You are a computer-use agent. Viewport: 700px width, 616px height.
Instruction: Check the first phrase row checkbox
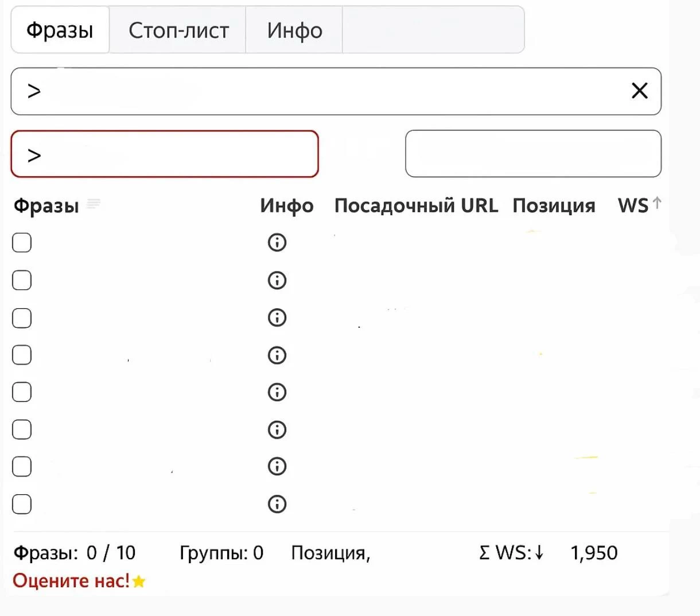[x=22, y=243]
